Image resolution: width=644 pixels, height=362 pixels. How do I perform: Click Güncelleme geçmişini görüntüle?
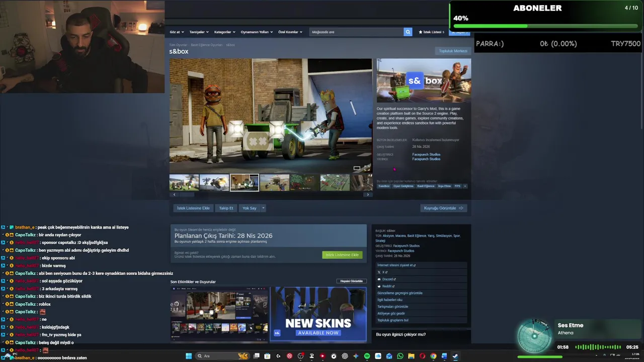[x=400, y=293]
